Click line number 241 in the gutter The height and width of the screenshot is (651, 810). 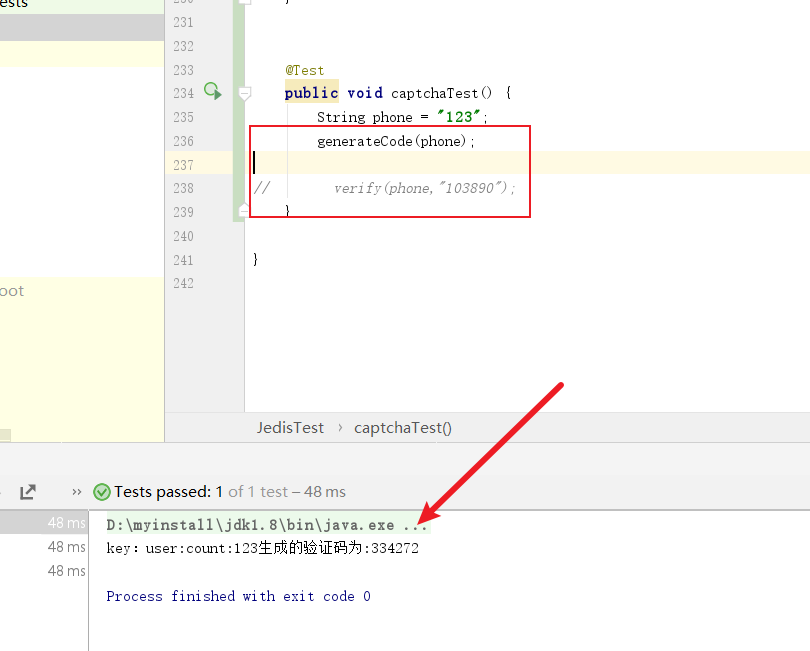pyautogui.click(x=183, y=260)
